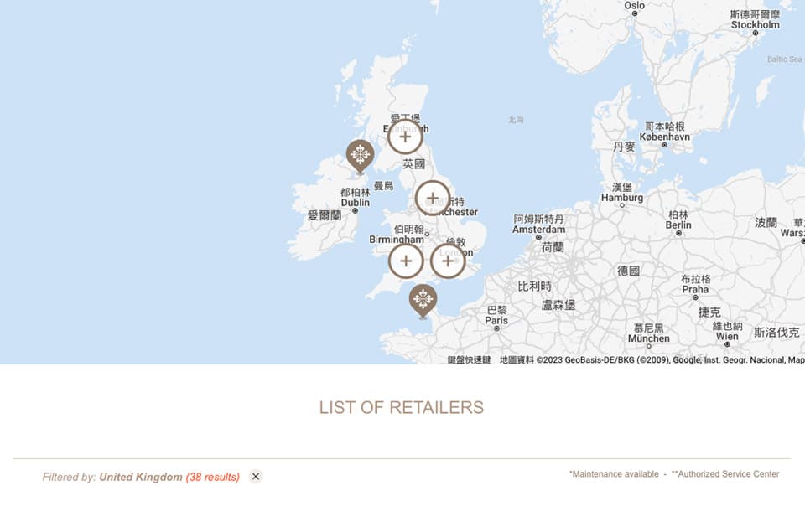
Task: Click the LIST OF RETAILERS heading
Action: [x=402, y=408]
